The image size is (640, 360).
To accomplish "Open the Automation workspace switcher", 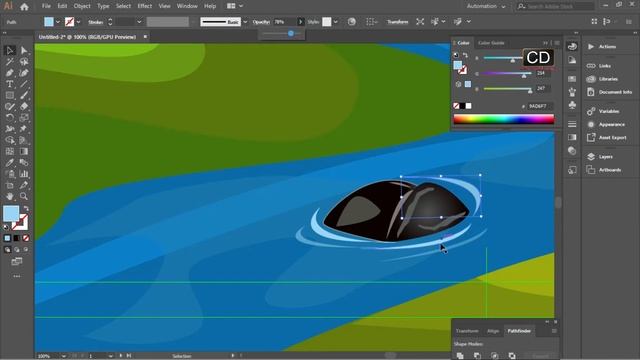I will (x=486, y=7).
